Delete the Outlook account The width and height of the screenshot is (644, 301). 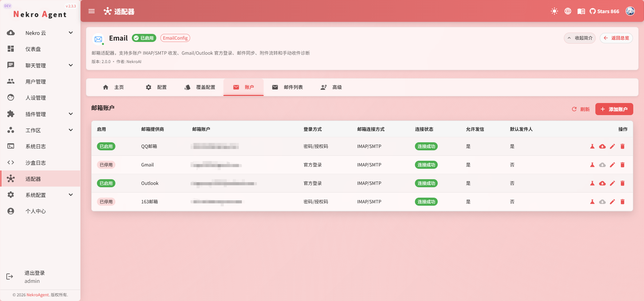point(623,183)
